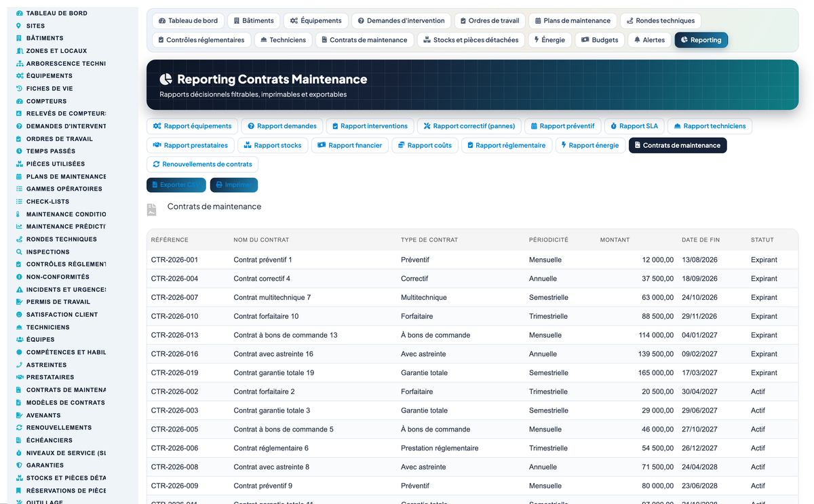Click the Permis de travail sidebar icon
The height and width of the screenshot is (504, 814).
coord(19,302)
